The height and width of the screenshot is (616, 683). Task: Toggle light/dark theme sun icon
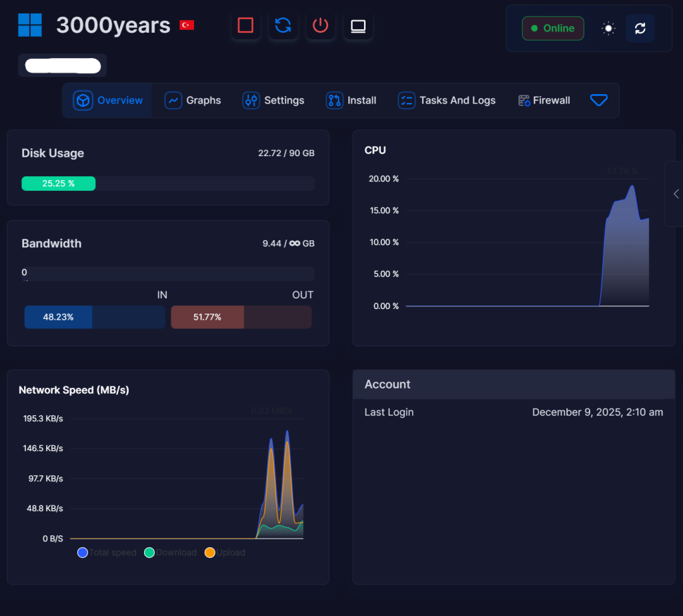coord(608,28)
